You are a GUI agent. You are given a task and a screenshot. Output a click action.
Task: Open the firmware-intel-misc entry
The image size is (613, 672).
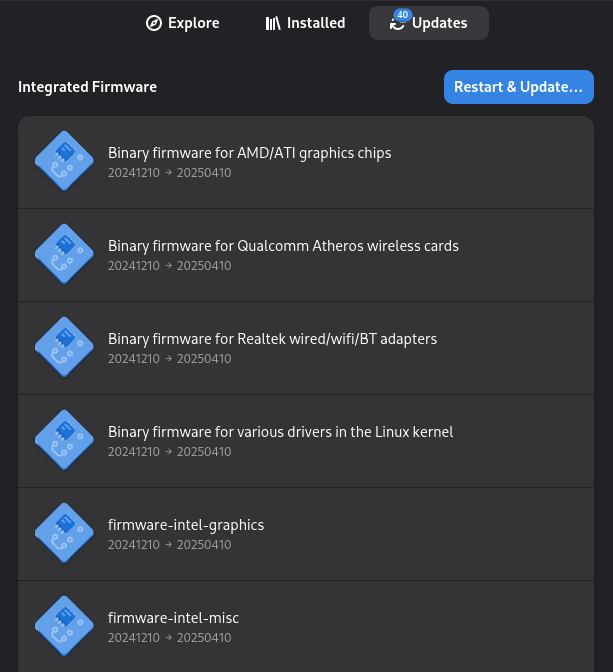(x=306, y=627)
